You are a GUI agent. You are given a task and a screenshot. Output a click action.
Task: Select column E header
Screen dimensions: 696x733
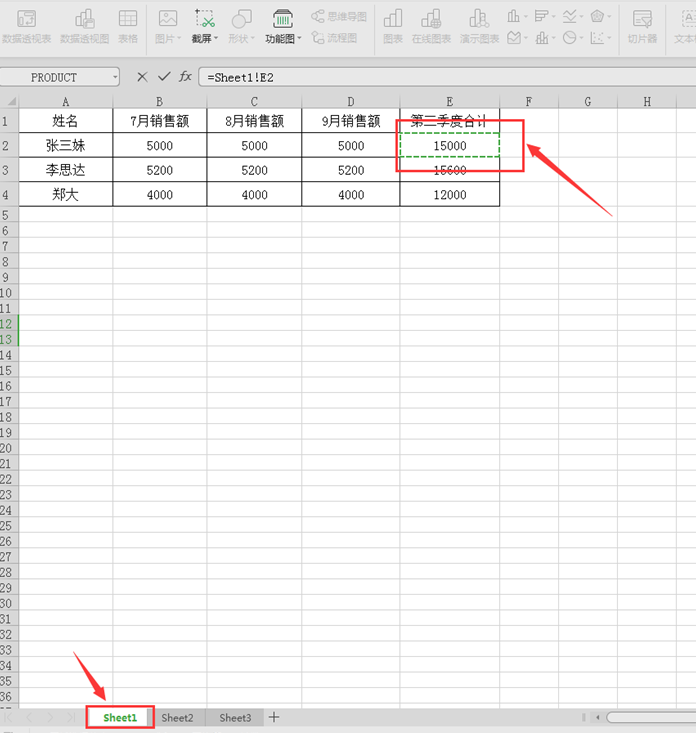450,101
